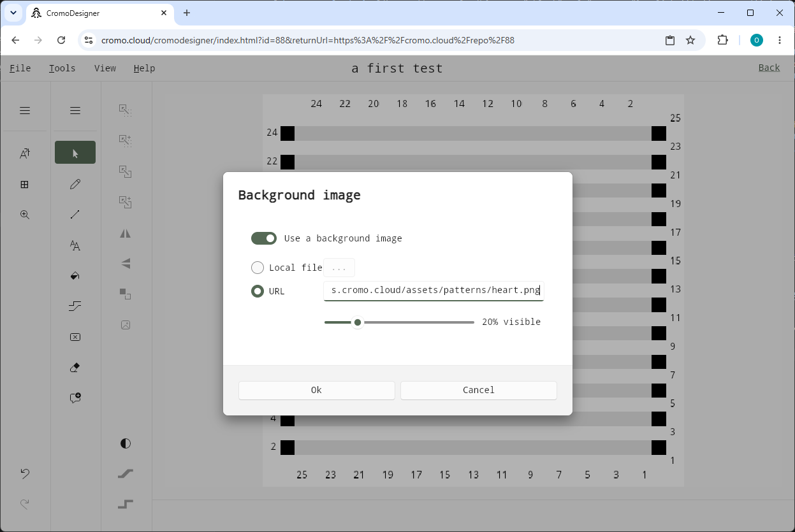Image resolution: width=795 pixels, height=532 pixels.
Task: Select the boxed X delete tool
Action: click(x=75, y=337)
